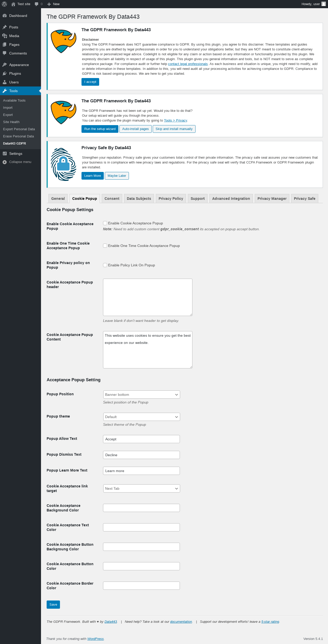
Task: Open the user avatar in admin bar
Action: pyautogui.click(x=324, y=4)
